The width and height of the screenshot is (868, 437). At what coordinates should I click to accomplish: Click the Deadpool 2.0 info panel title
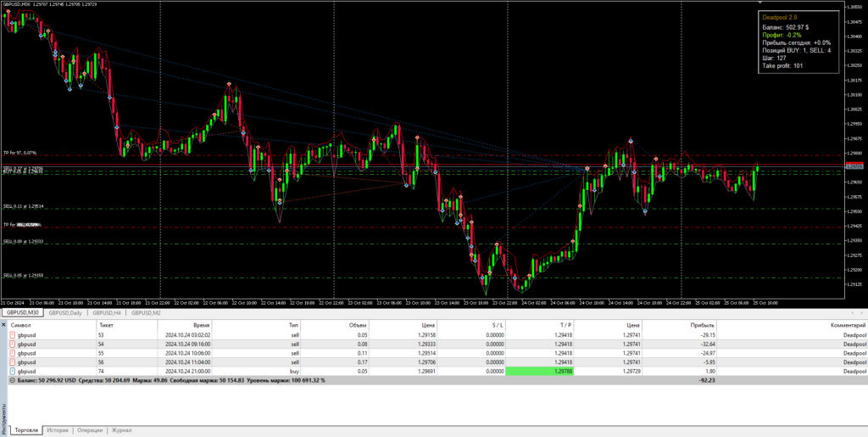click(x=780, y=18)
